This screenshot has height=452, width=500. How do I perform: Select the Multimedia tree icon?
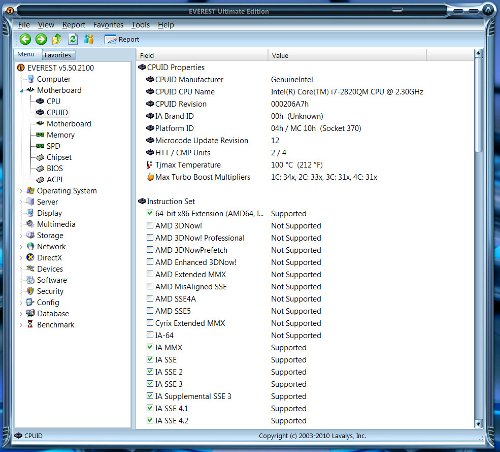(x=30, y=224)
